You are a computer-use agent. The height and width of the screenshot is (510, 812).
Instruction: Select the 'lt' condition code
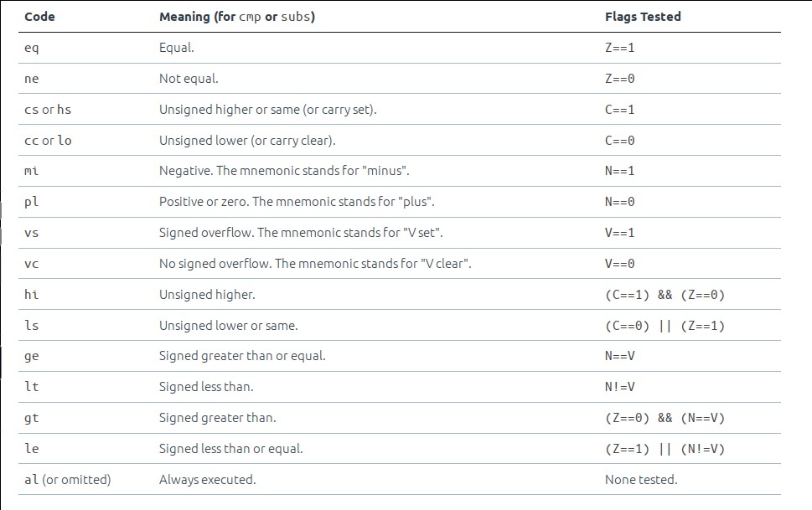pos(32,387)
